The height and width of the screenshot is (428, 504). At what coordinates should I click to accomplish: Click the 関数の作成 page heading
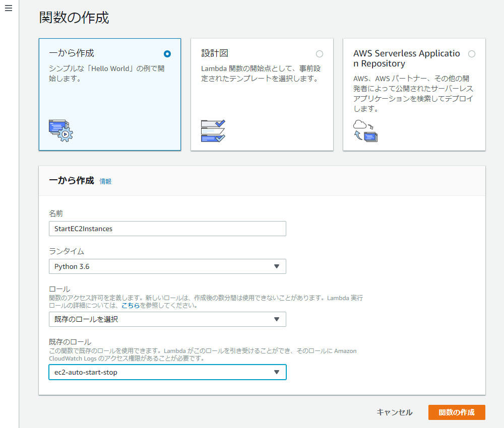coord(74,17)
